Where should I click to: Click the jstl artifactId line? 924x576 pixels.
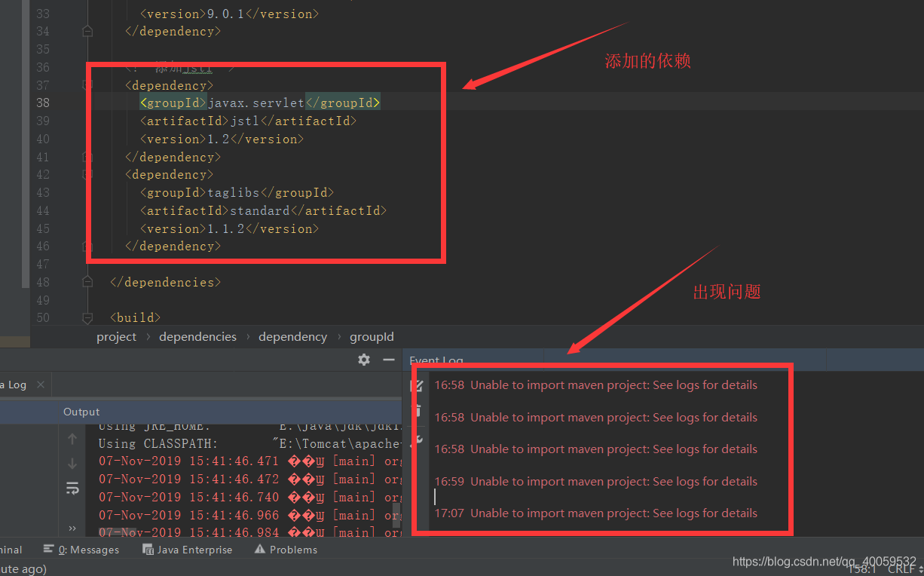pyautogui.click(x=248, y=121)
